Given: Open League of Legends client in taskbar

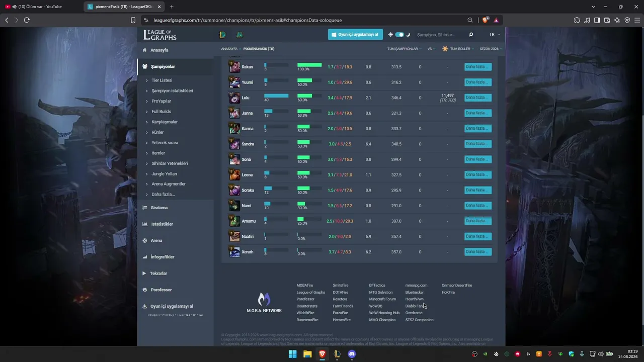Looking at the screenshot, I should click(x=337, y=354).
